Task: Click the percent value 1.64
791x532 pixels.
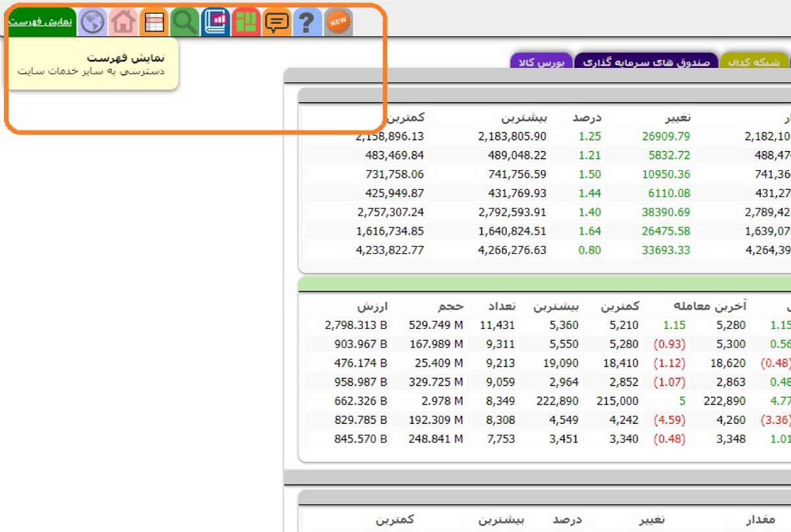Action: point(590,231)
